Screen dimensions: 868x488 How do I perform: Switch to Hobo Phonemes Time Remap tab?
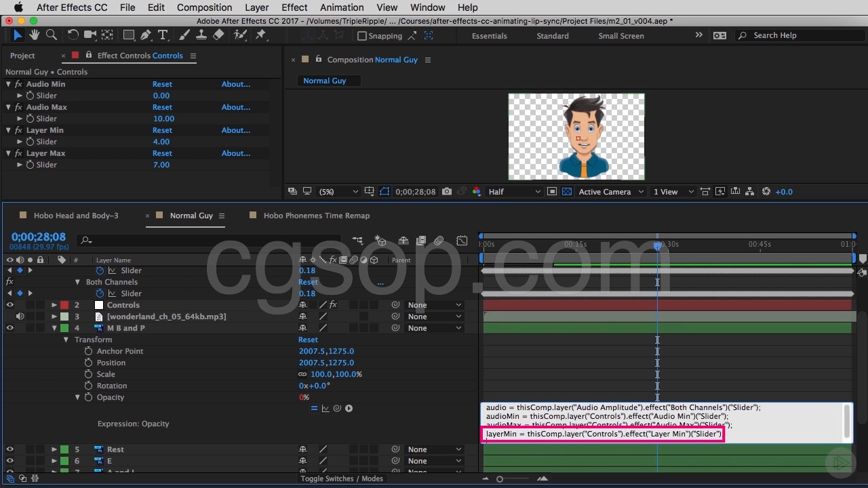[x=316, y=216]
